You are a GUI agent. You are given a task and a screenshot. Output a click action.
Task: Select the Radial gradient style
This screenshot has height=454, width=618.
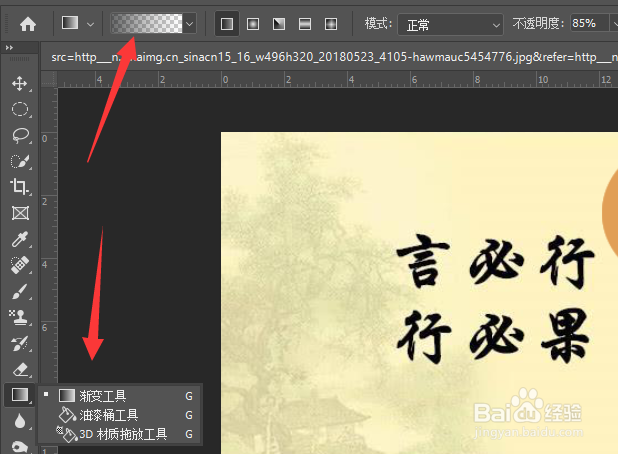tap(253, 24)
